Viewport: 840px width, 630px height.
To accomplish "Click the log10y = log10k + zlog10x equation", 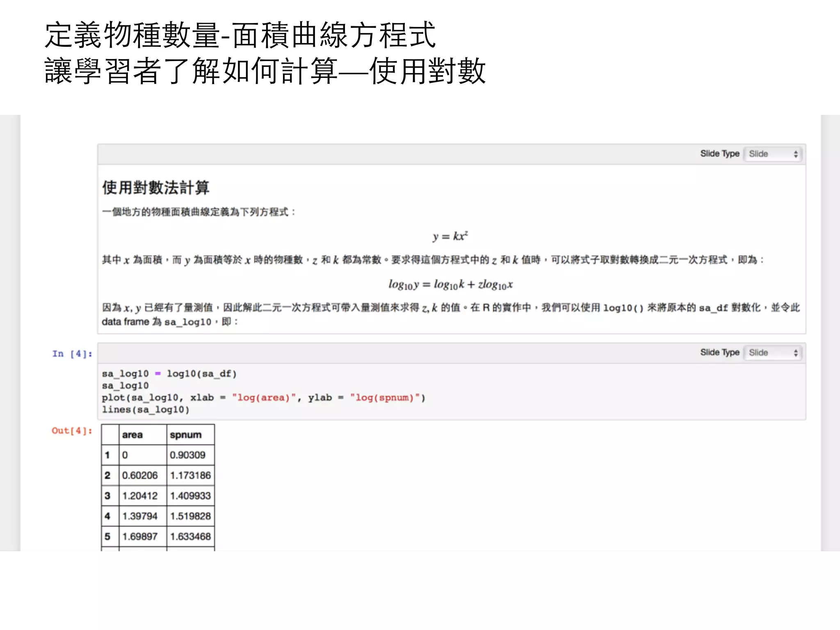I will tap(450, 284).
